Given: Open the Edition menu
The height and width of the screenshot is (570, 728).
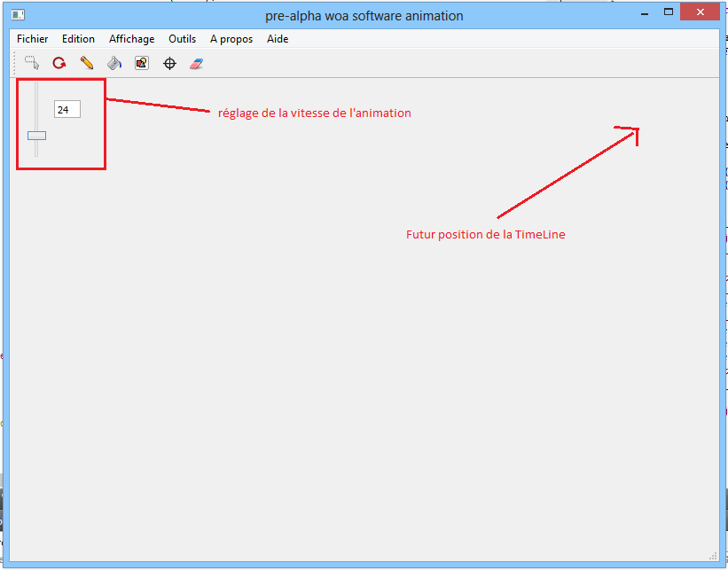Looking at the screenshot, I should 78,39.
